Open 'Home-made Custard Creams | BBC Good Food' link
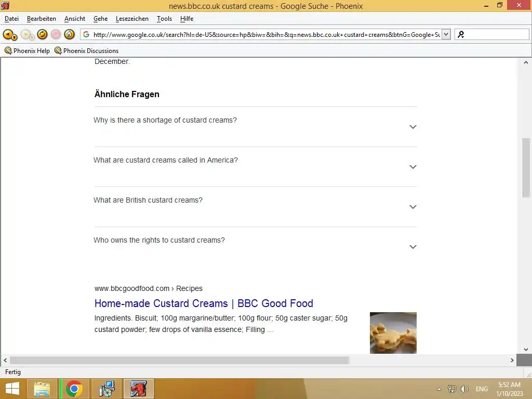The width and height of the screenshot is (532, 399). [x=204, y=303]
